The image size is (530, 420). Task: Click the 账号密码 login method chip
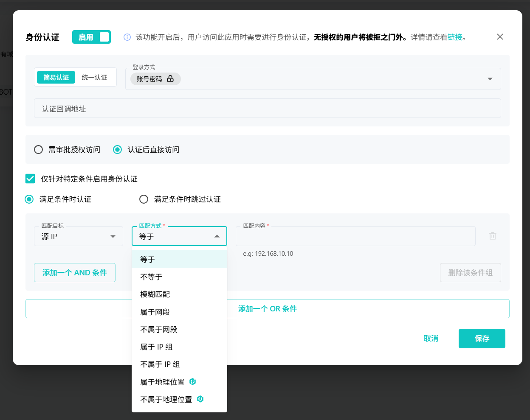155,79
